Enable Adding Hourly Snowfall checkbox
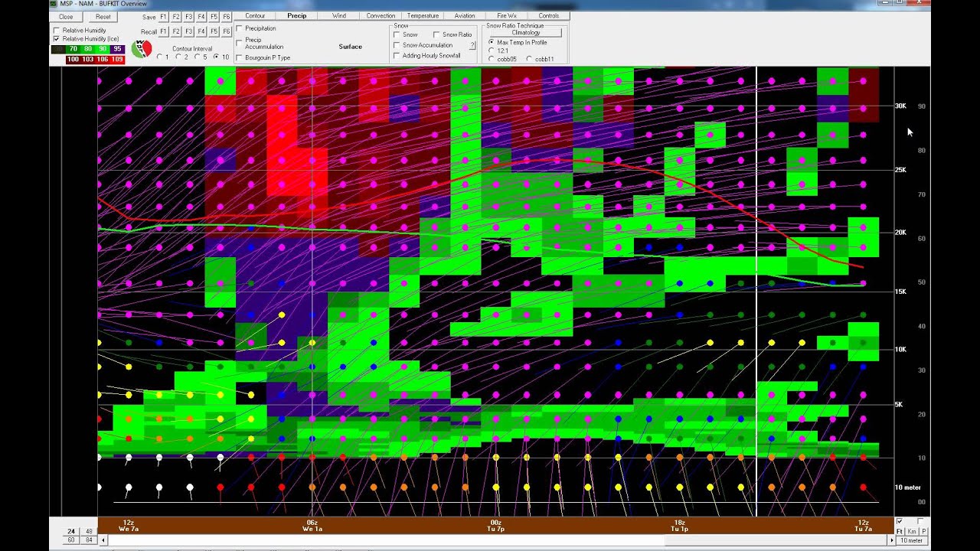Image resolution: width=980 pixels, height=551 pixels. [x=397, y=56]
